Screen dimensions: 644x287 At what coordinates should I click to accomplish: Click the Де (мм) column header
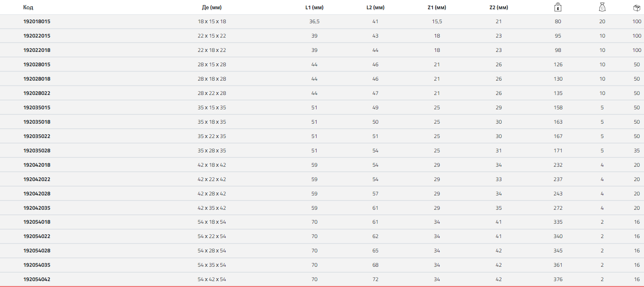212,8
